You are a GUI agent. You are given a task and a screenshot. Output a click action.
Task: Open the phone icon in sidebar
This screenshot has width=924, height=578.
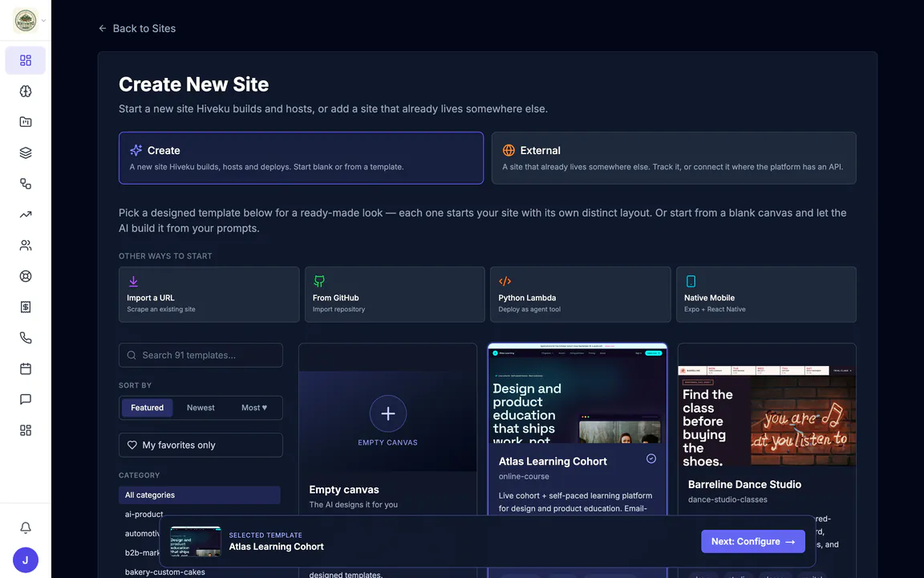26,338
